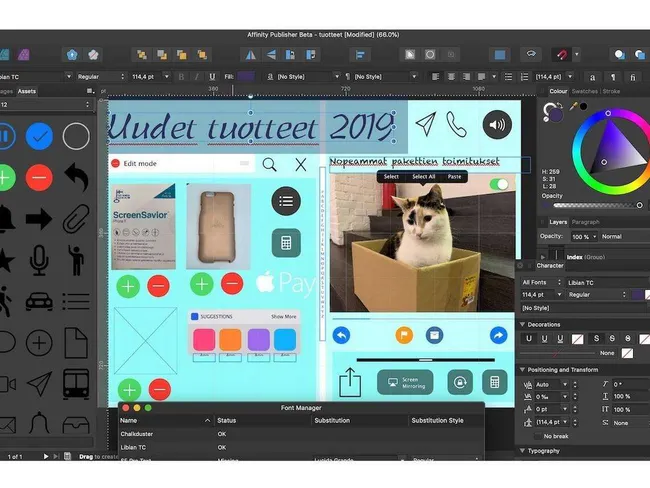Toggle the green switch above cat photo
Viewport: 650px width, 488px height.
point(499,184)
